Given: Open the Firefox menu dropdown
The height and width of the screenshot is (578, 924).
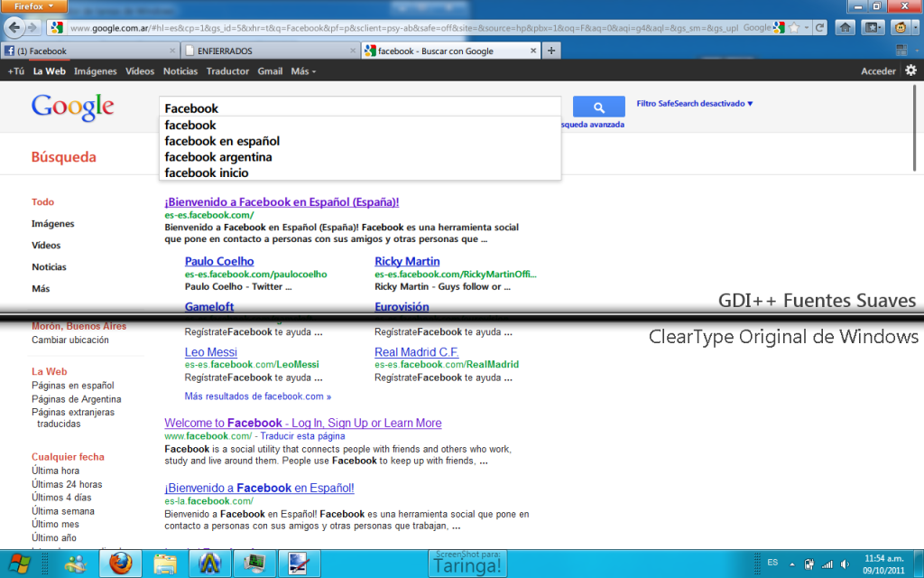Looking at the screenshot, I should pyautogui.click(x=35, y=5).
